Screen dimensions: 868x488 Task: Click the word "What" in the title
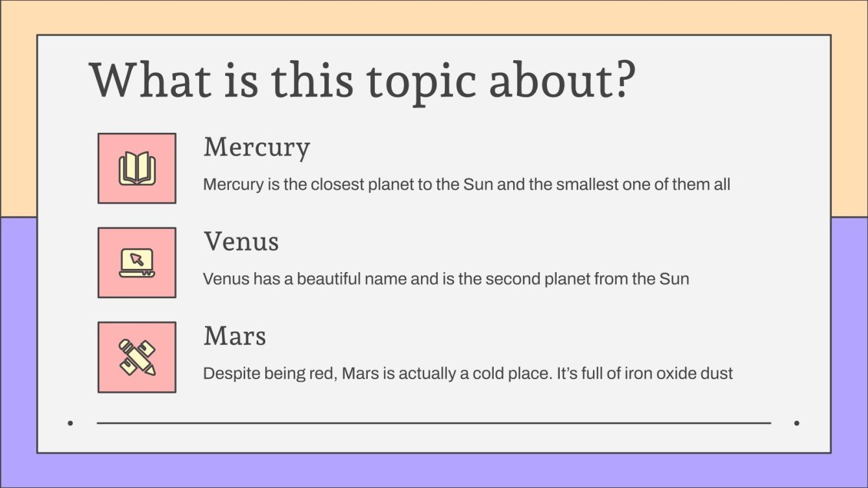pyautogui.click(x=150, y=81)
